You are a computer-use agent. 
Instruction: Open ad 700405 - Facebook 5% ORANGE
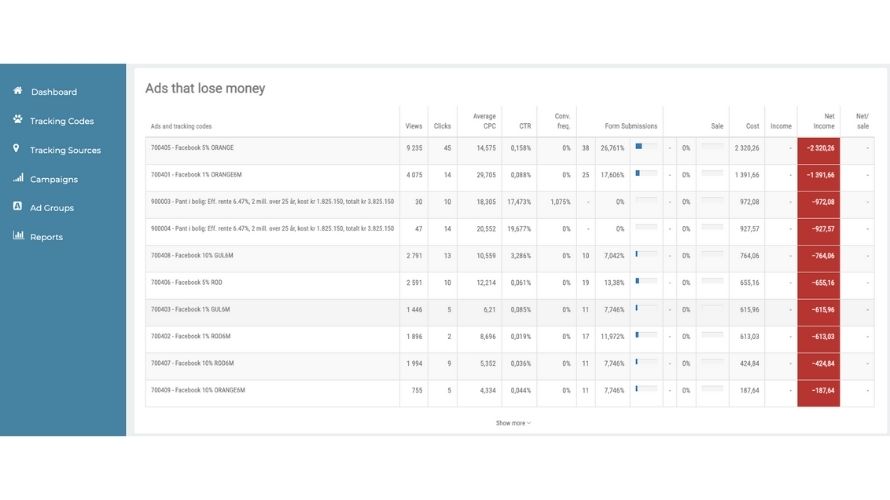(192, 148)
